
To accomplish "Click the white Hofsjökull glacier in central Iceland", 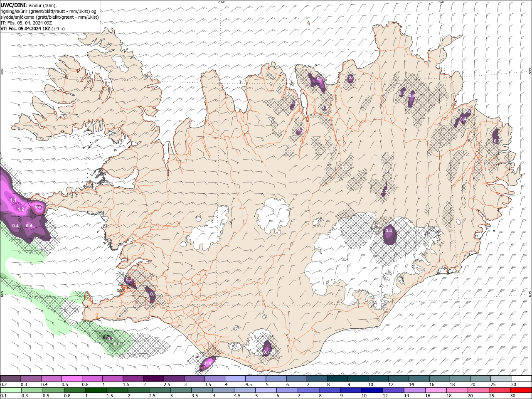I will (x=273, y=216).
